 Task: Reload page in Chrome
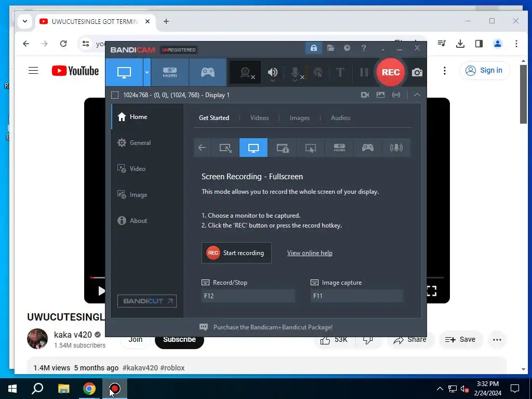pos(63,44)
